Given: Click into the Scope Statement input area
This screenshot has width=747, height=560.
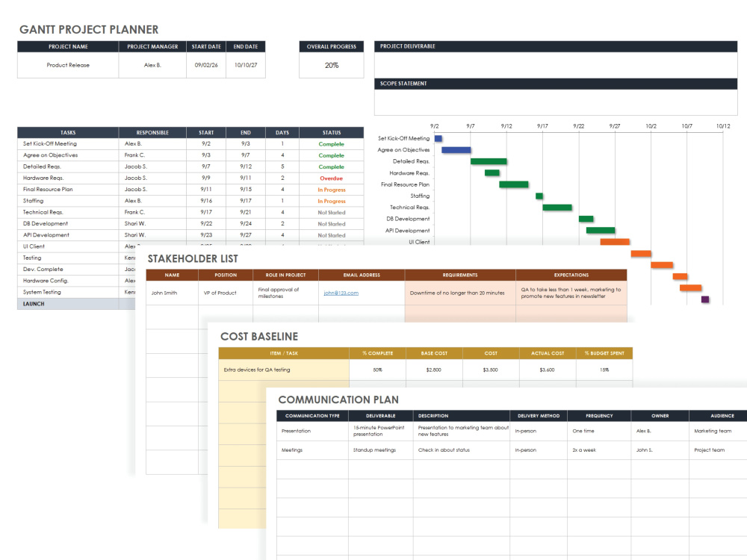Looking at the screenshot, I should (556, 102).
